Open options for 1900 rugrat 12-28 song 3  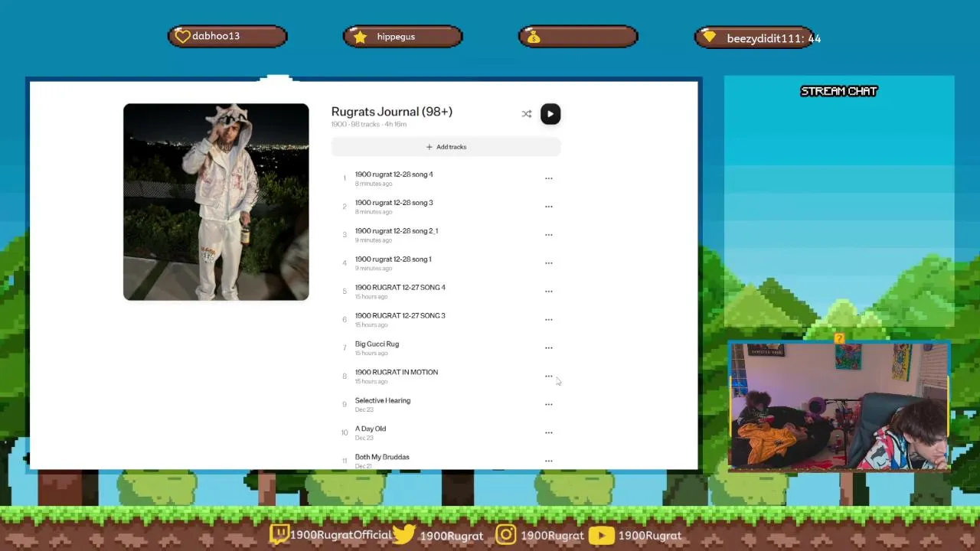(548, 207)
